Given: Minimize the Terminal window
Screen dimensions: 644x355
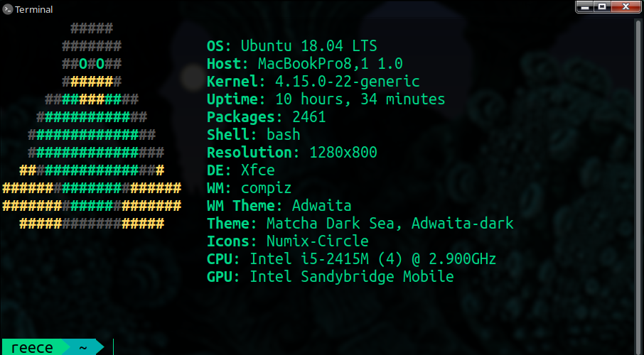Looking at the screenshot, I should tap(586, 7).
